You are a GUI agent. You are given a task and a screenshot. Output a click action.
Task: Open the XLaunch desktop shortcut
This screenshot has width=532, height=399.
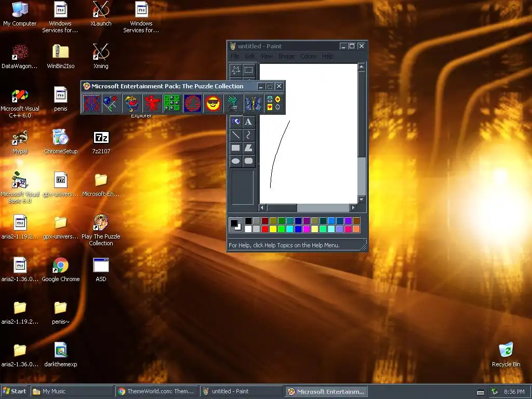pos(101,14)
